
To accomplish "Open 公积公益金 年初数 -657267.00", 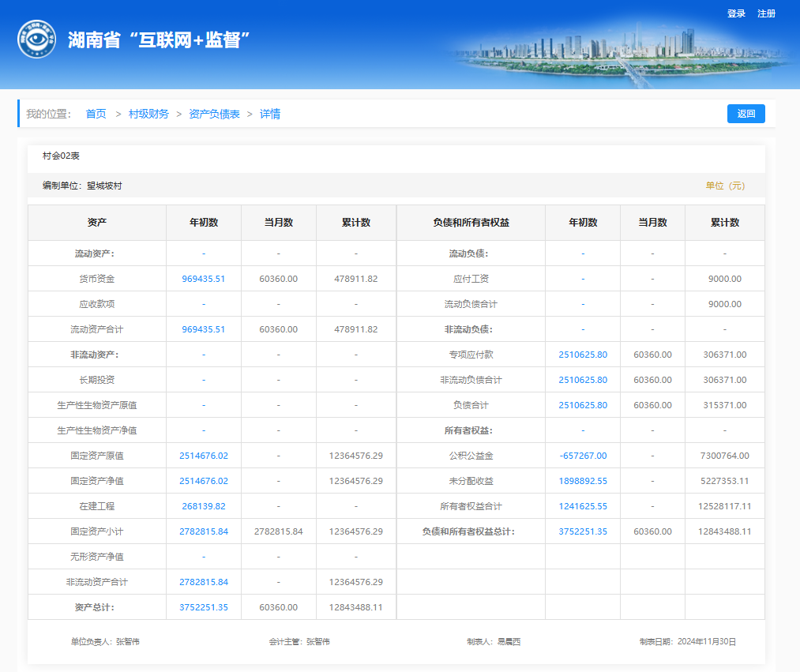I will click(x=583, y=456).
